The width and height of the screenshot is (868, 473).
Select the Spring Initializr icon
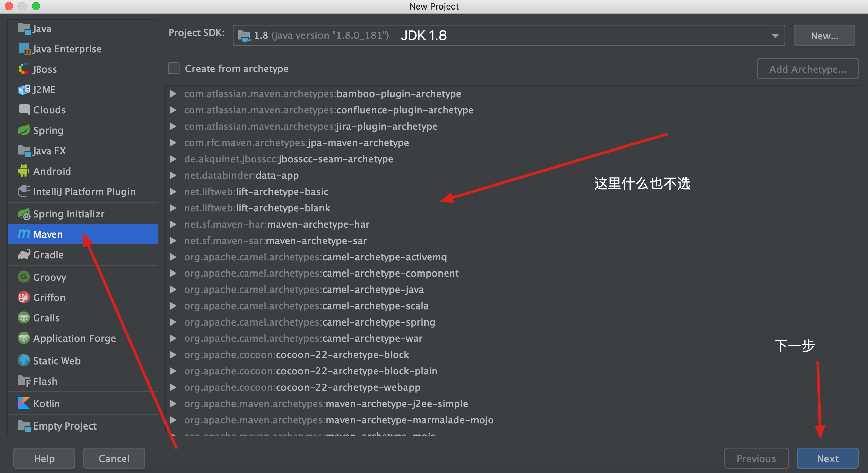(x=24, y=214)
